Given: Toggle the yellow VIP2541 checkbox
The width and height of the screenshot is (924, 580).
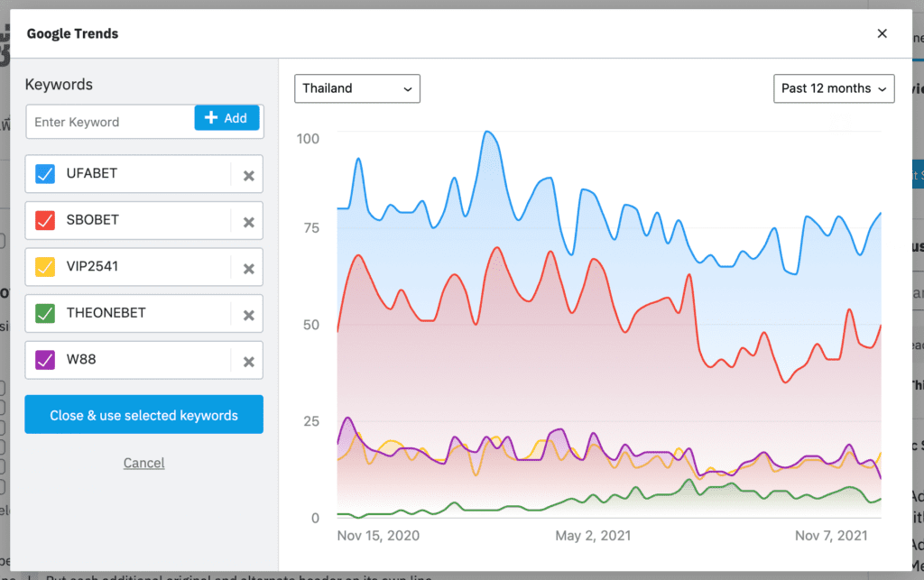Looking at the screenshot, I should click(x=45, y=267).
